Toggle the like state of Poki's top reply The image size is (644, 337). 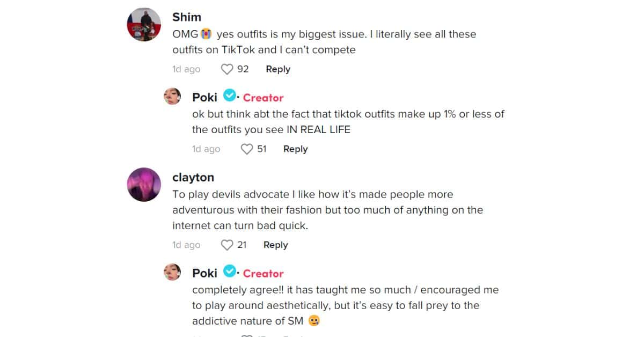246,149
